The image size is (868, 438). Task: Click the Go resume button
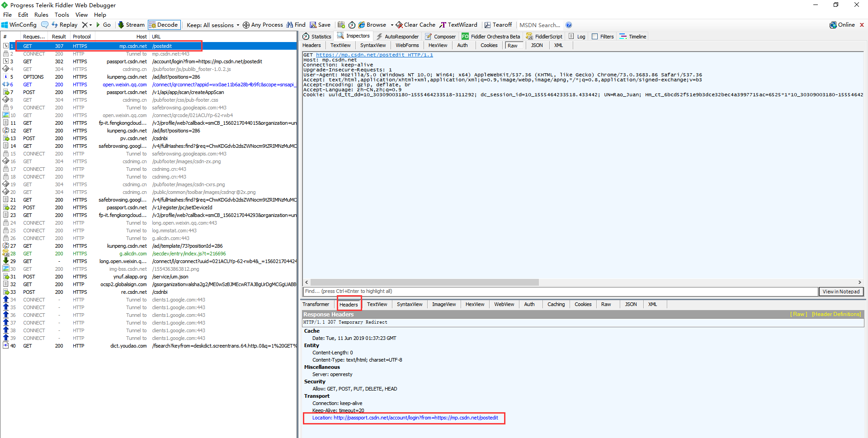pos(103,25)
